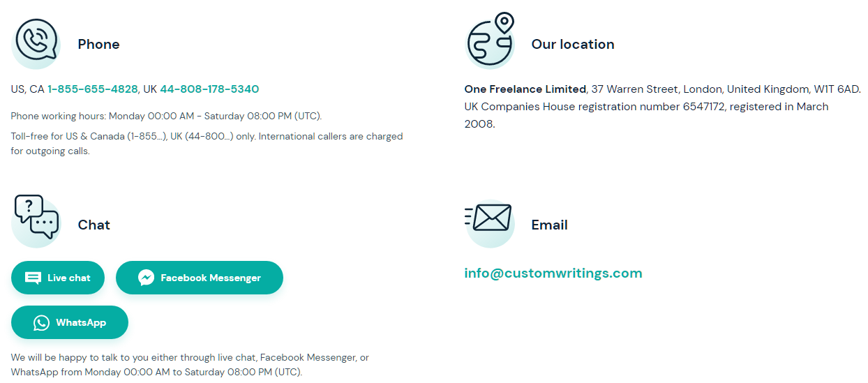868x383 pixels.
Task: Click the speech bubble icon in Live chat
Action: point(33,278)
